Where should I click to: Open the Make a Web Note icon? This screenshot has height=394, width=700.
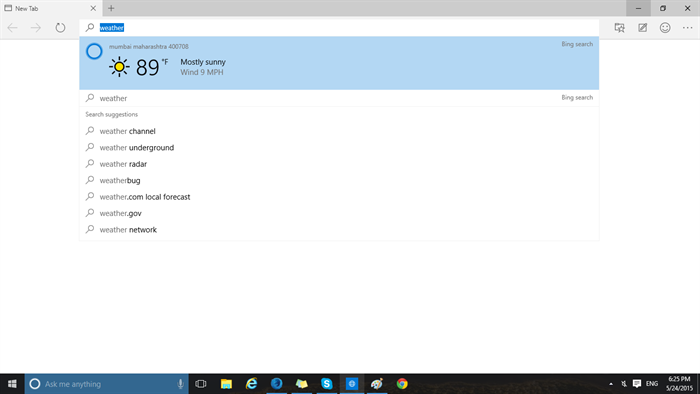(x=642, y=28)
